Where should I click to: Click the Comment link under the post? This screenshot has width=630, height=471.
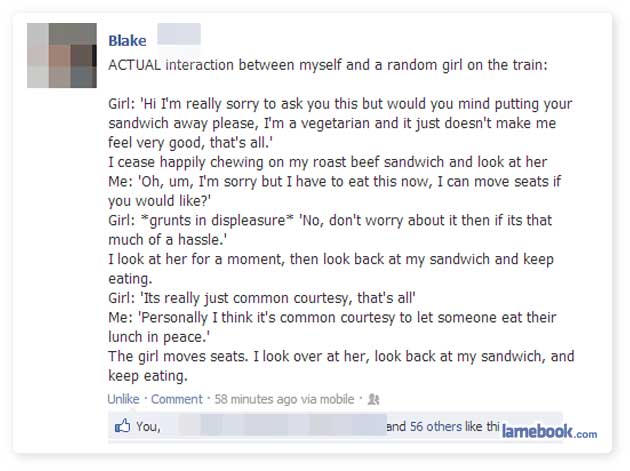pyautogui.click(x=174, y=399)
